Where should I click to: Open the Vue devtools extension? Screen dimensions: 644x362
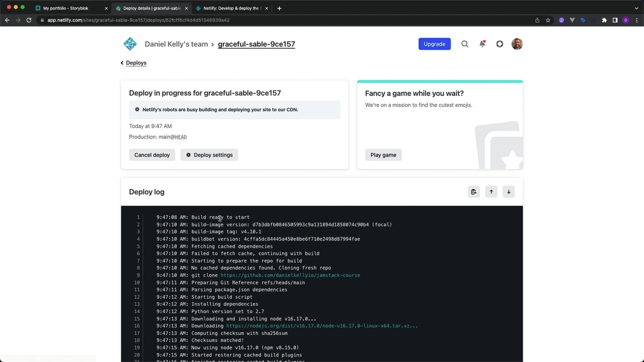coord(572,20)
